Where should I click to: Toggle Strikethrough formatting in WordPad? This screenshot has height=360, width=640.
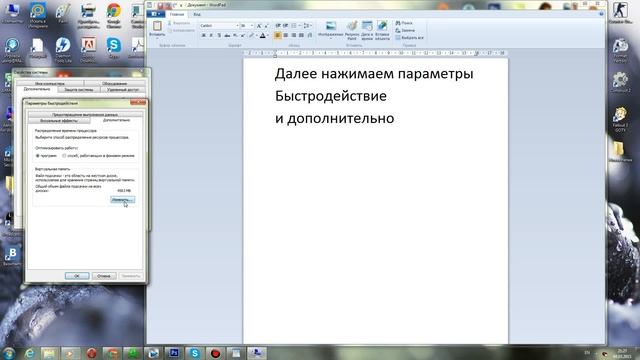click(227, 36)
